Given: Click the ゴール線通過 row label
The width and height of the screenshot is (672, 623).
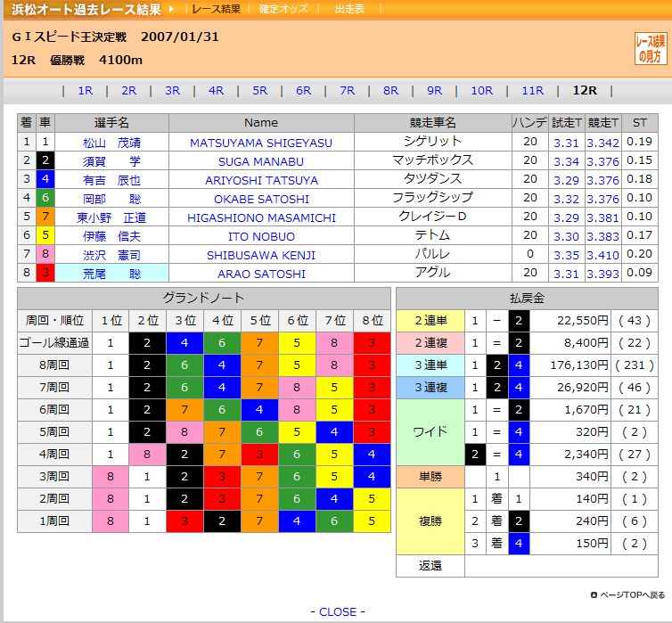Looking at the screenshot, I should [54, 343].
